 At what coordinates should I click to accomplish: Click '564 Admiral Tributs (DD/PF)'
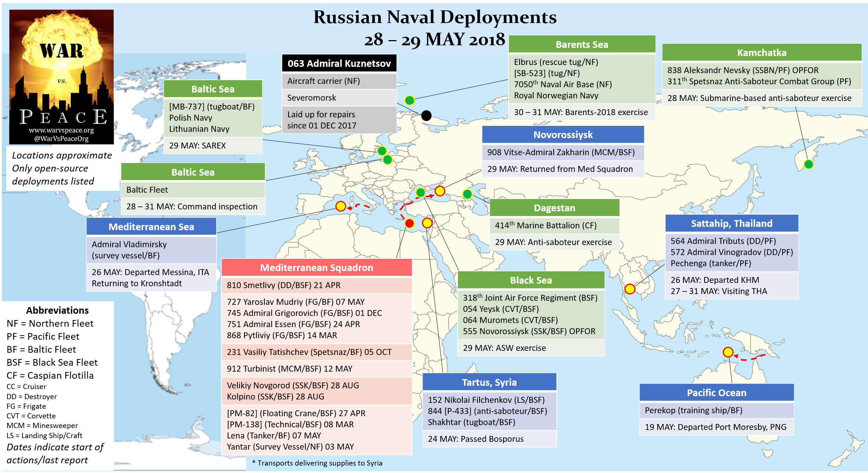coord(723,241)
